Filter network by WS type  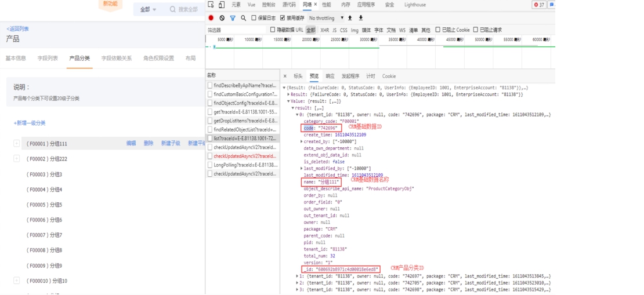coord(402,30)
